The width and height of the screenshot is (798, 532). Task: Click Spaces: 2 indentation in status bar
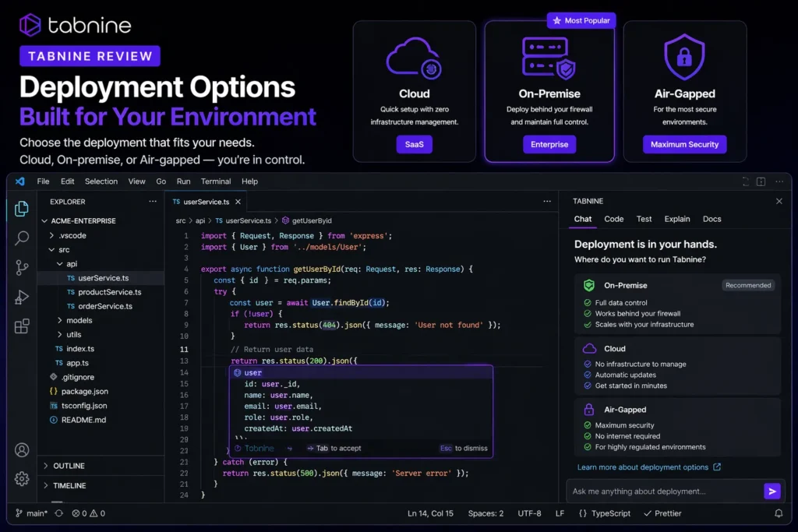pos(486,513)
